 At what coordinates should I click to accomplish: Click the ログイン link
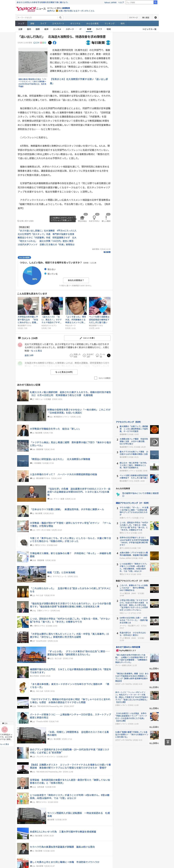click(51, 11)
